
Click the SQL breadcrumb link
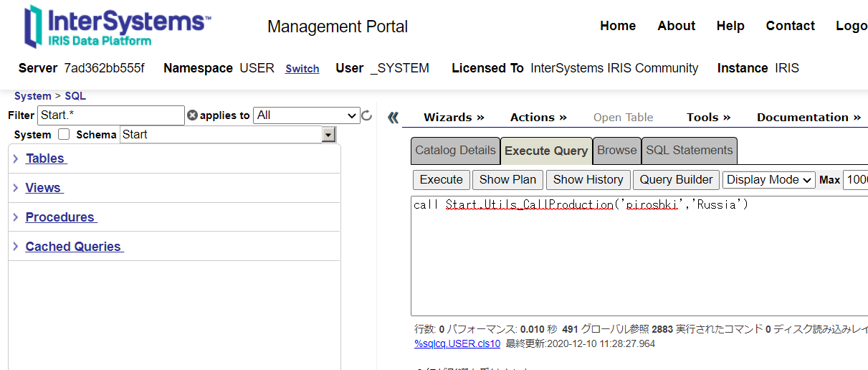[x=75, y=96]
